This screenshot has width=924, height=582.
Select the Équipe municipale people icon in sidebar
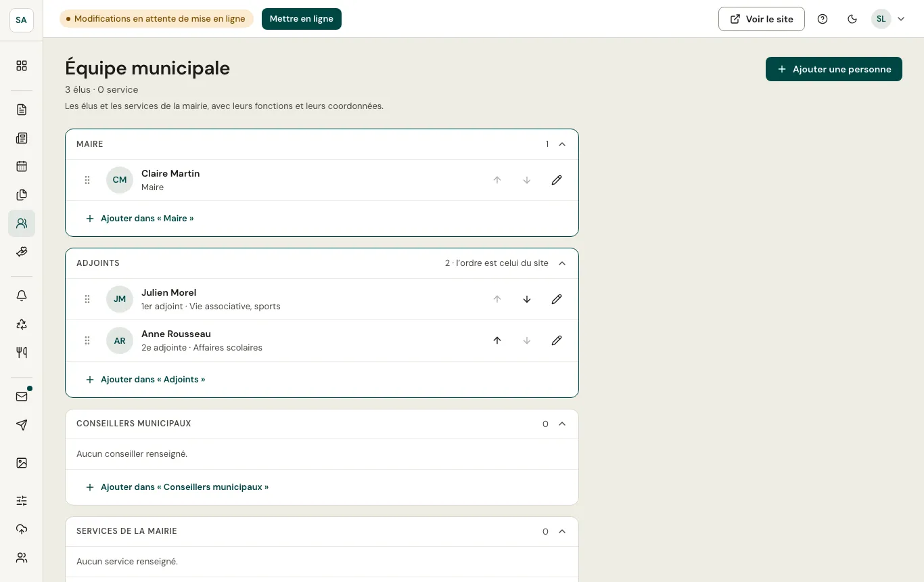pyautogui.click(x=22, y=223)
